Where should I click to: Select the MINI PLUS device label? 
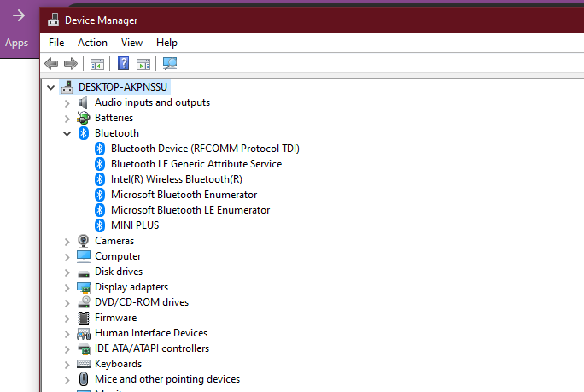pos(135,225)
